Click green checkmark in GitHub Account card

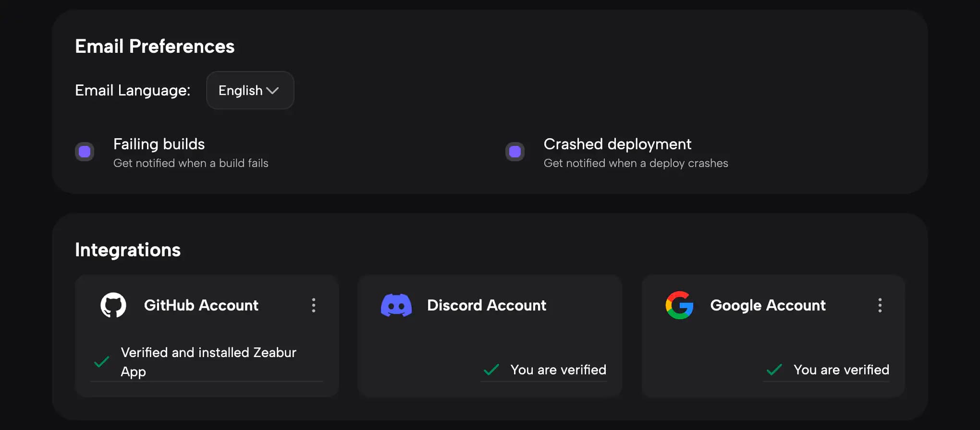[x=101, y=362]
